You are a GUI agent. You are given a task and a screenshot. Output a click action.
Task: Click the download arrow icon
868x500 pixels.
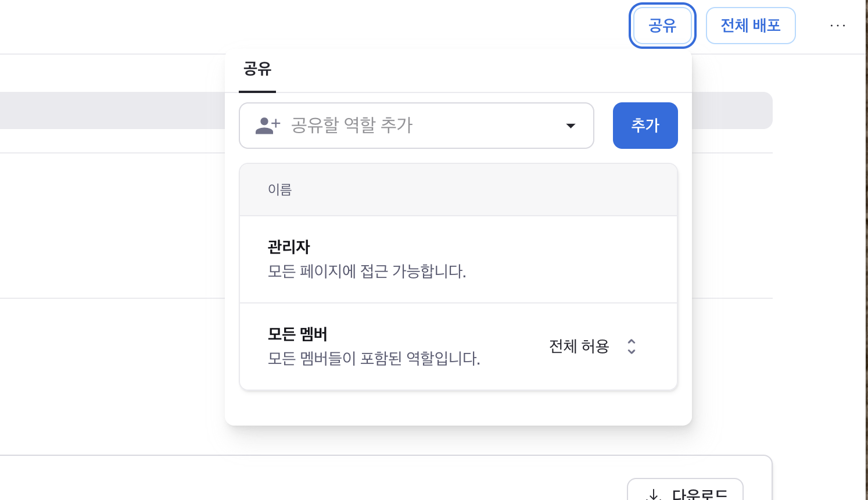[x=654, y=495]
